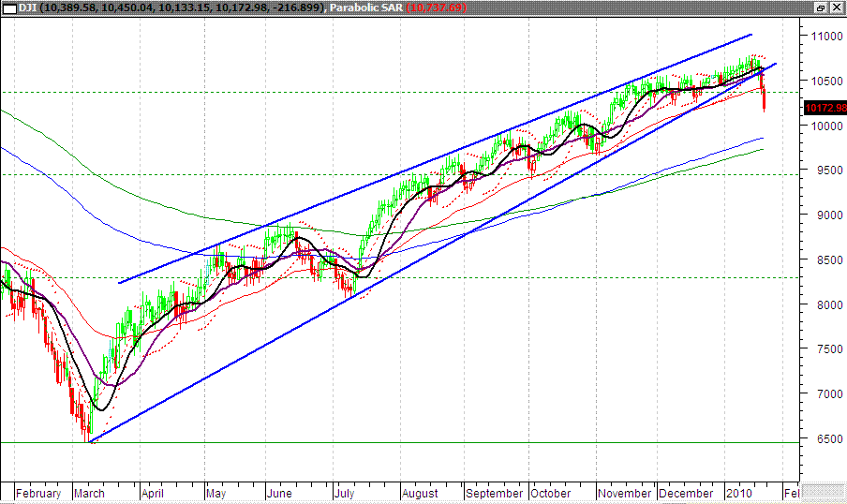The image size is (847, 504).
Task: Click the 2010 label on date axis
Action: tap(739, 493)
